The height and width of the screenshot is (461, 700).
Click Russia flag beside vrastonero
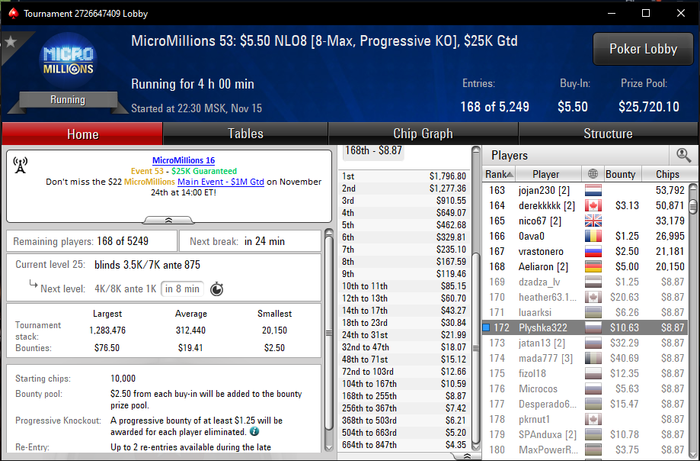pos(593,251)
